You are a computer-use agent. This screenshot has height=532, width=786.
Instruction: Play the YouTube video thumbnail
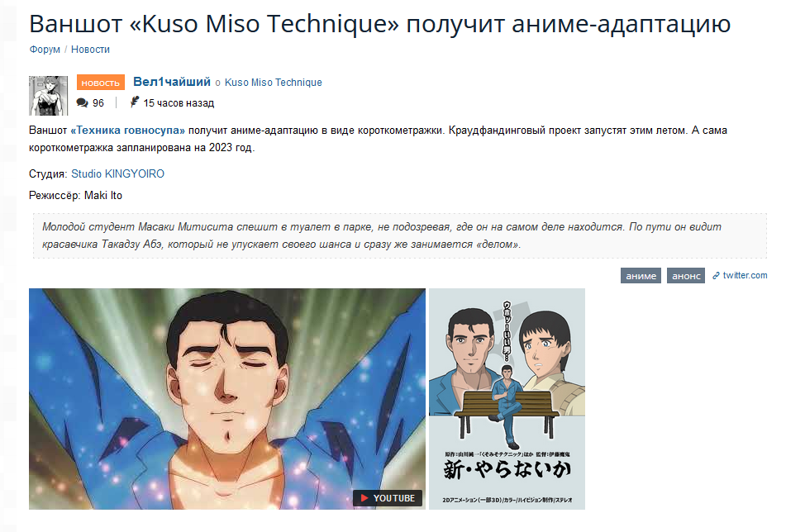pyautogui.click(x=227, y=399)
